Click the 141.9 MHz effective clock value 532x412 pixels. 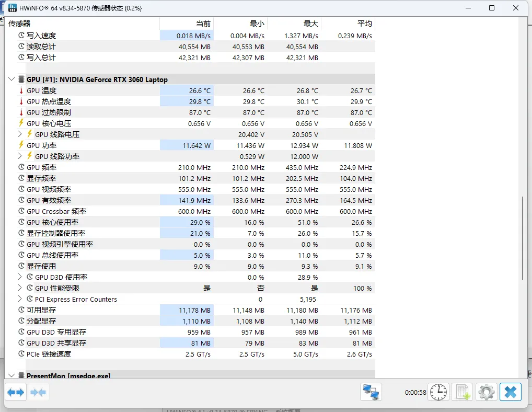194,201
